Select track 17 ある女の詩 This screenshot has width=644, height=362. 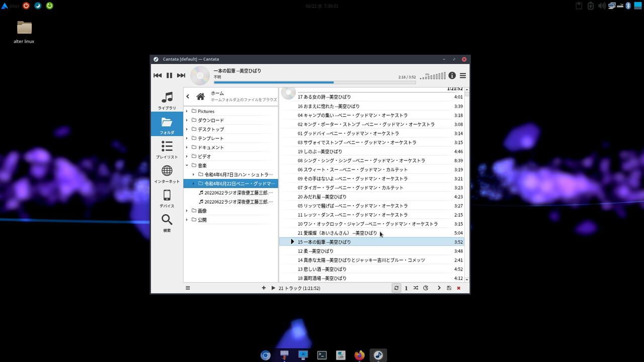click(x=372, y=97)
